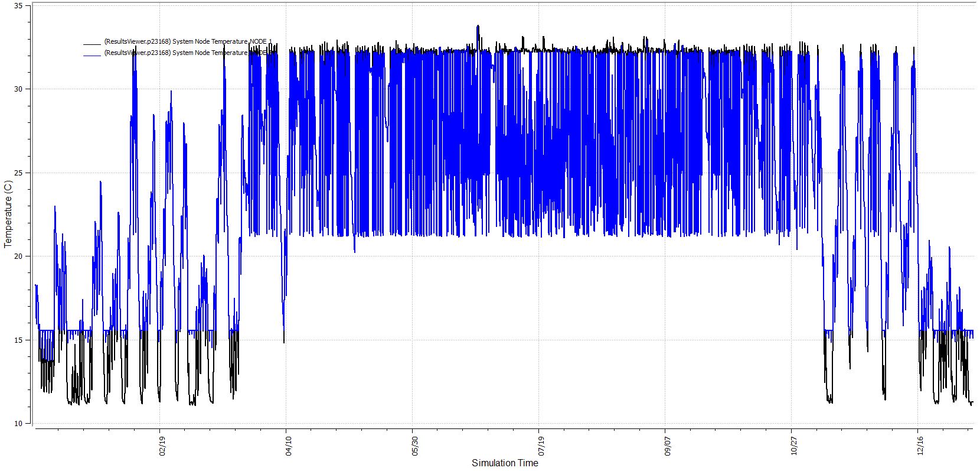Click the x-axis date label '05/30'

point(415,447)
